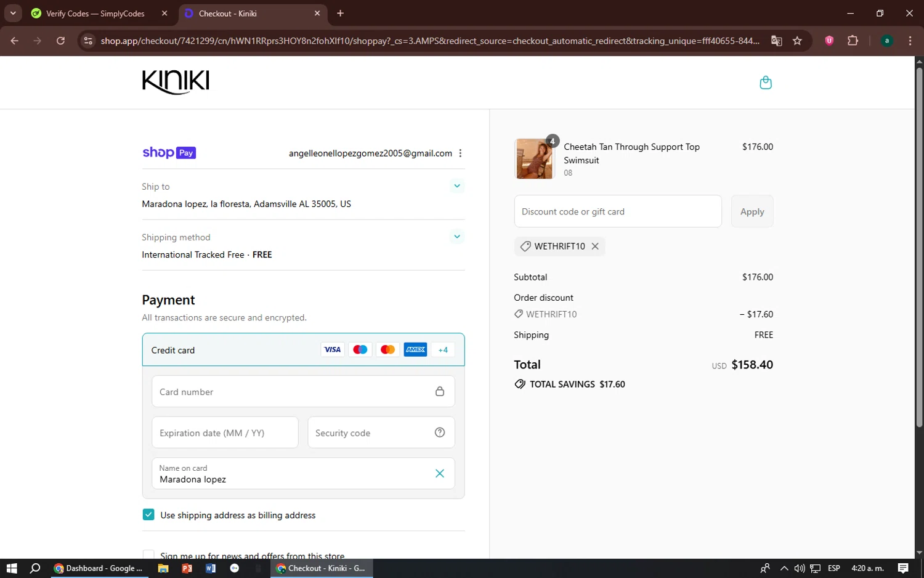Screen dimensions: 924x578
Task: Click the Apply discount button
Action: coord(752,211)
